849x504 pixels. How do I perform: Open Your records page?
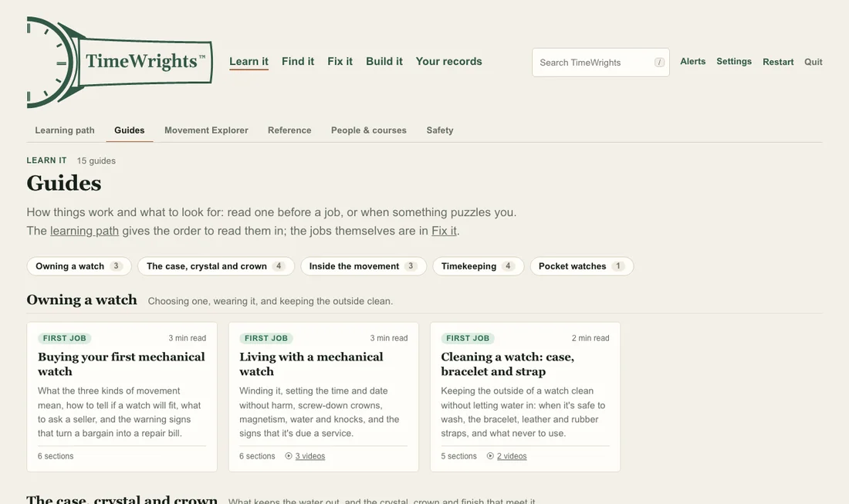pyautogui.click(x=449, y=61)
